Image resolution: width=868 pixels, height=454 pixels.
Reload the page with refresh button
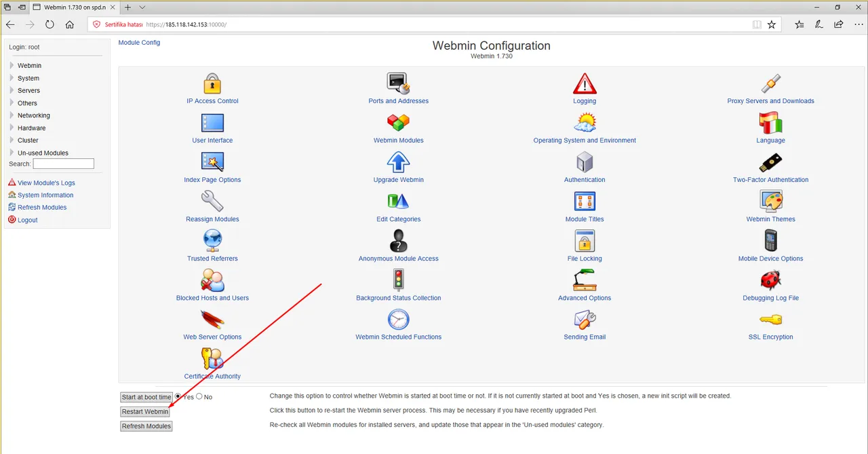click(x=50, y=24)
